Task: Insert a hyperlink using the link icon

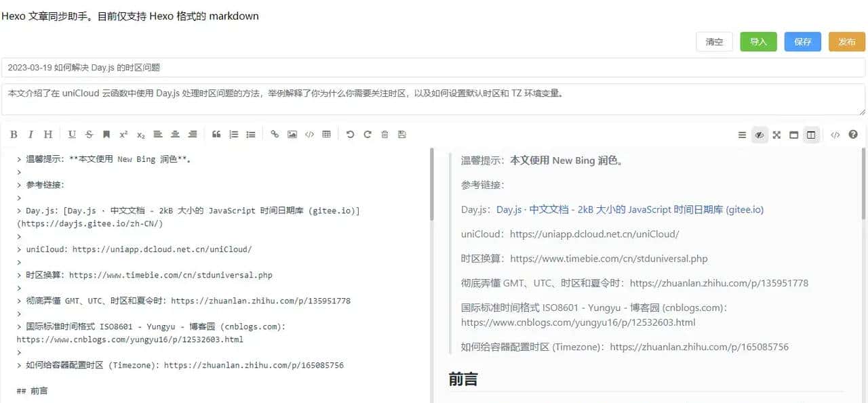Action: 275,134
